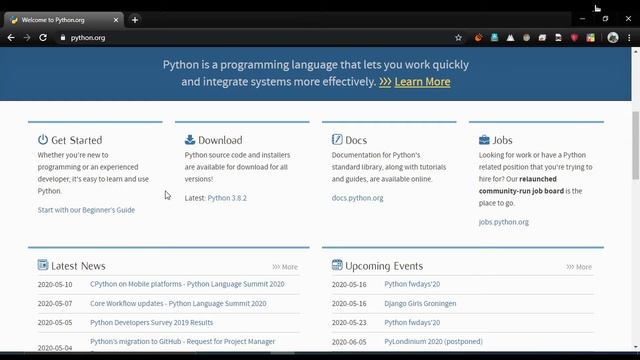Click the page vertical scrollbar thumb
Viewport: 640px width, 360px height.
[636, 145]
